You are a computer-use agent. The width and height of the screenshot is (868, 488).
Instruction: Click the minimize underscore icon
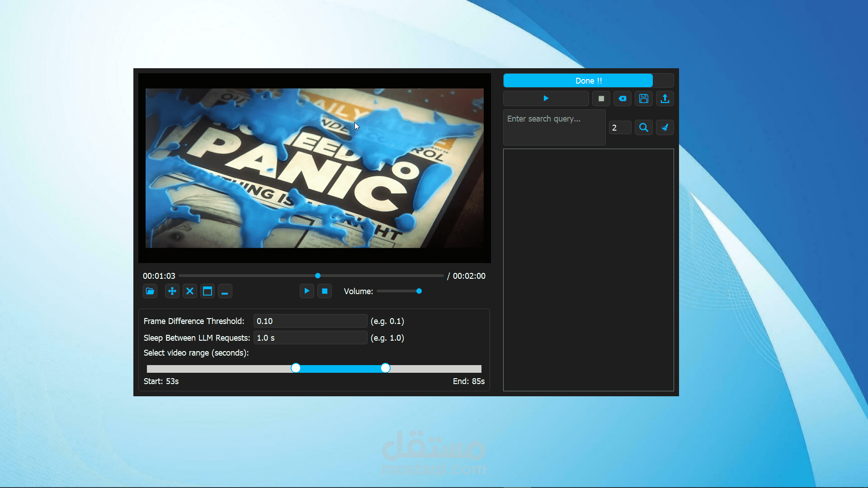[225, 291]
